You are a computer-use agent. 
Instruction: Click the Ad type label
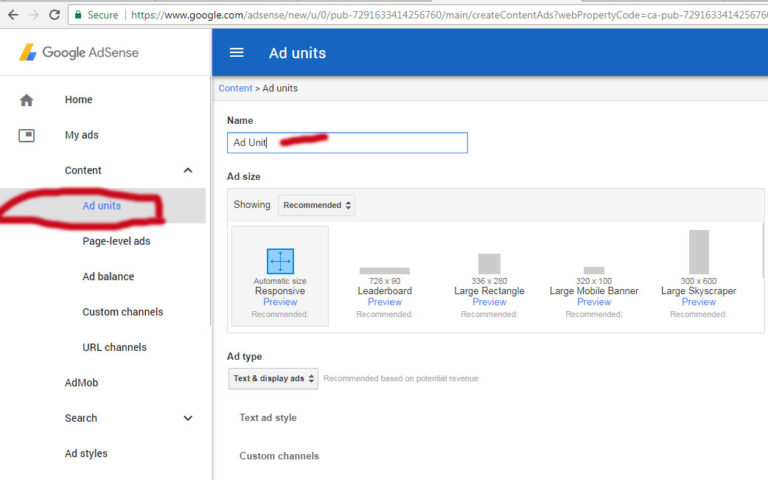tap(244, 357)
